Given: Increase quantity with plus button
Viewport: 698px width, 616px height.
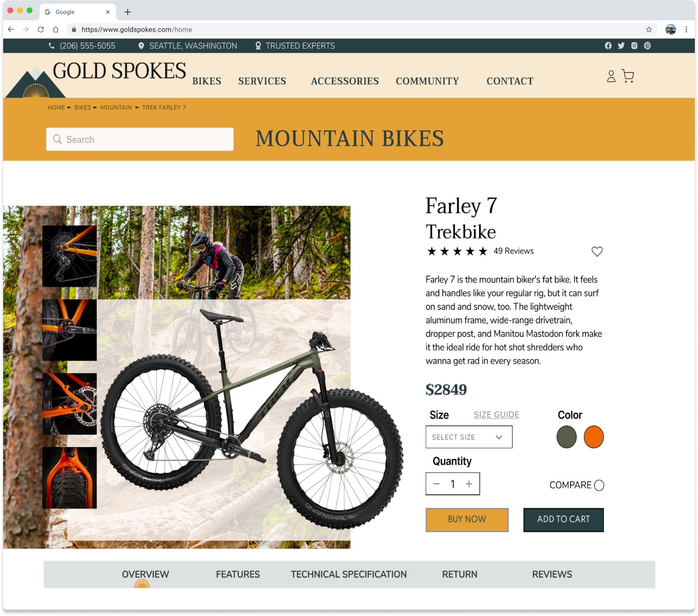Looking at the screenshot, I should point(469,484).
